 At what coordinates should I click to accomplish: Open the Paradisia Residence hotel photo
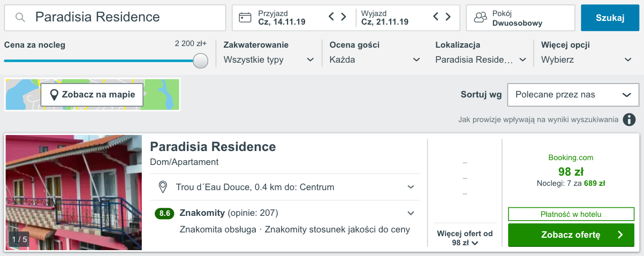coord(74,193)
